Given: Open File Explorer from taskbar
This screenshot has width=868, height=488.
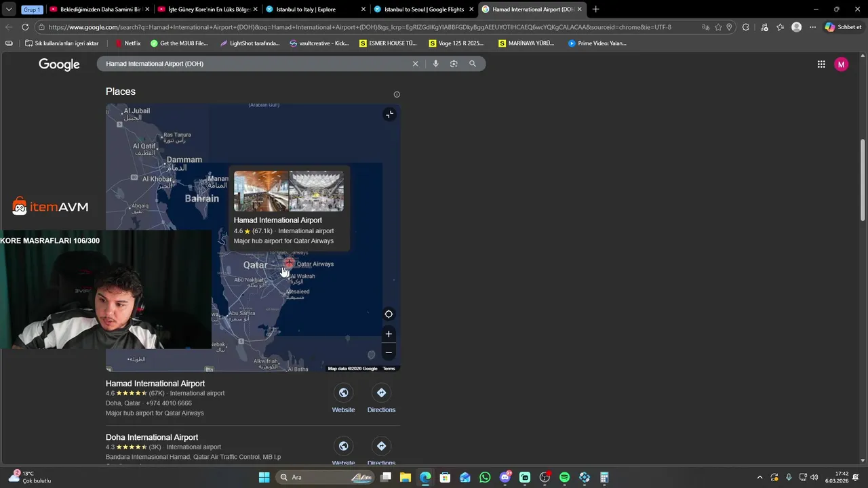Looking at the screenshot, I should click(x=405, y=477).
